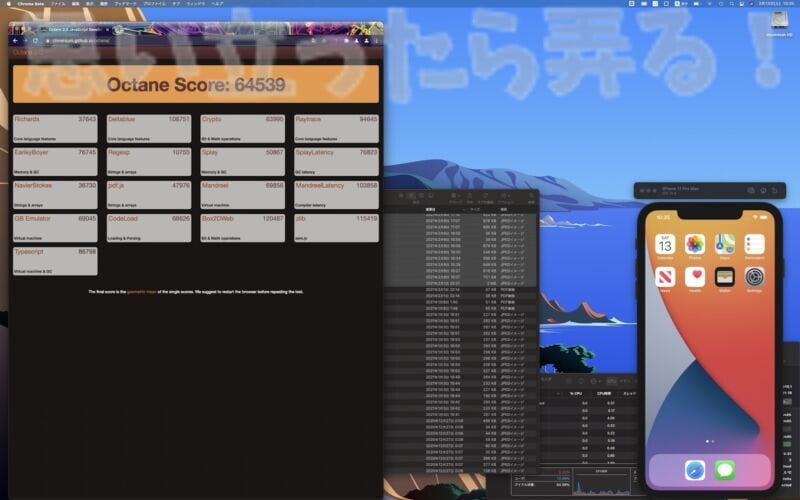Select the Box2DWeb result card

(x=243, y=228)
